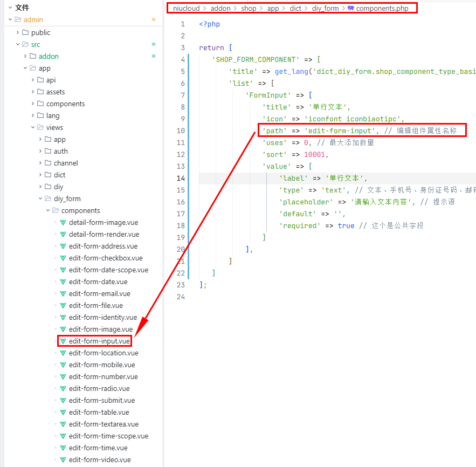Click the Vue icon next to edit-form-video.vue
This screenshot has width=476, height=467.
[63, 460]
